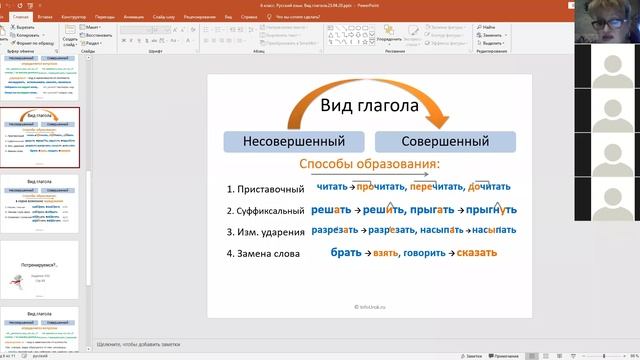
Task: Toggle the numbered list icon
Action: point(219,30)
